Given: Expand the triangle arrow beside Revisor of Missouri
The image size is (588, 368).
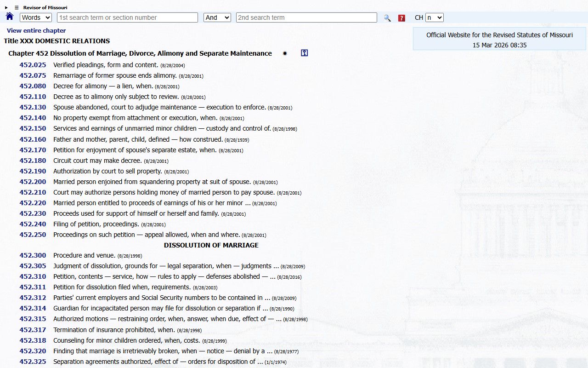Looking at the screenshot, I should pos(6,7).
